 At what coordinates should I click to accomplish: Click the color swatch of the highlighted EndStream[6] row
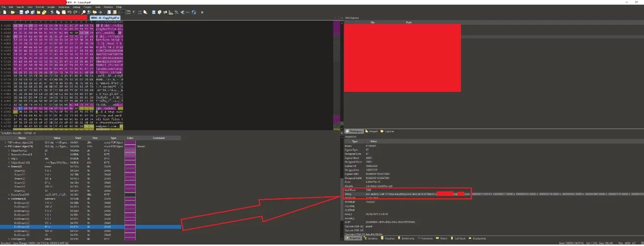click(x=130, y=226)
